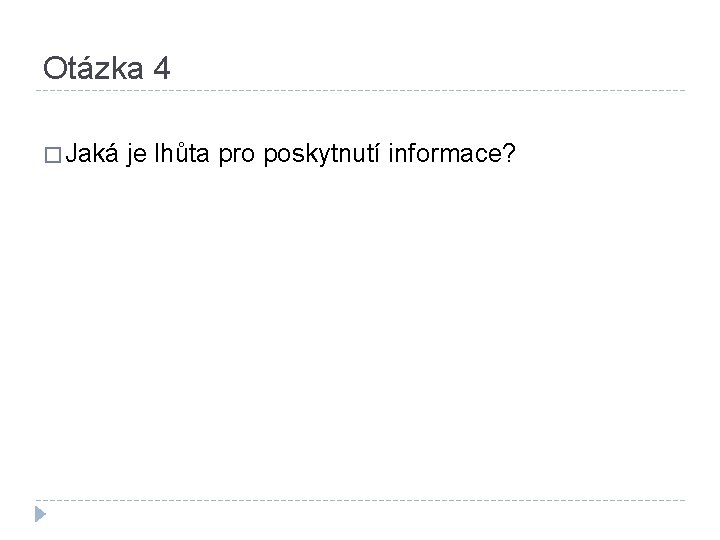
Task: Click the dashed line above the footer
Action: pyautogui.click(x=360, y=500)
